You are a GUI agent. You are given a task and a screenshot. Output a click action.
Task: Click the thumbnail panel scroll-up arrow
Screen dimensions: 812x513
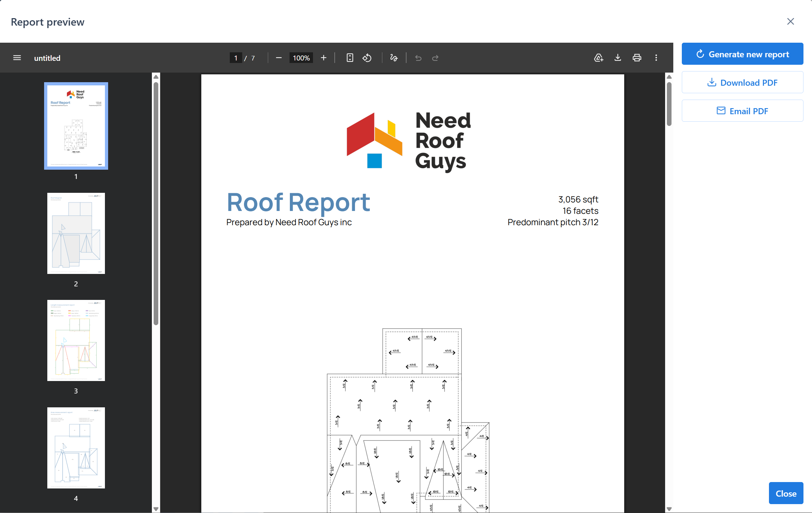[156, 77]
